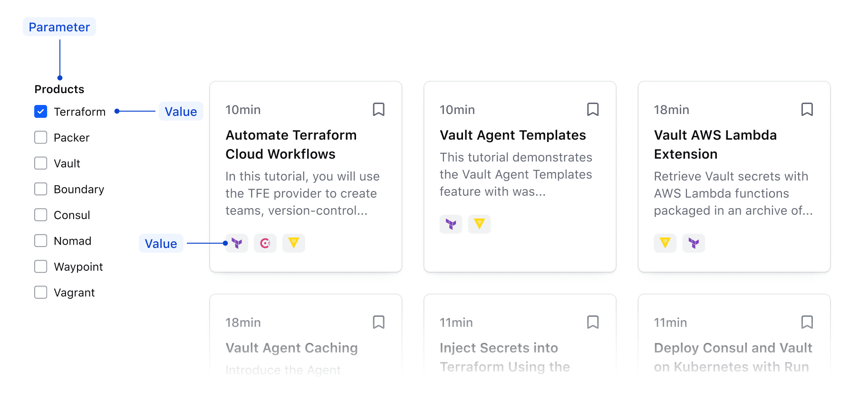Bookmark the Automate Terraform Cloud Workflows card
The image size is (868, 418).
[378, 110]
